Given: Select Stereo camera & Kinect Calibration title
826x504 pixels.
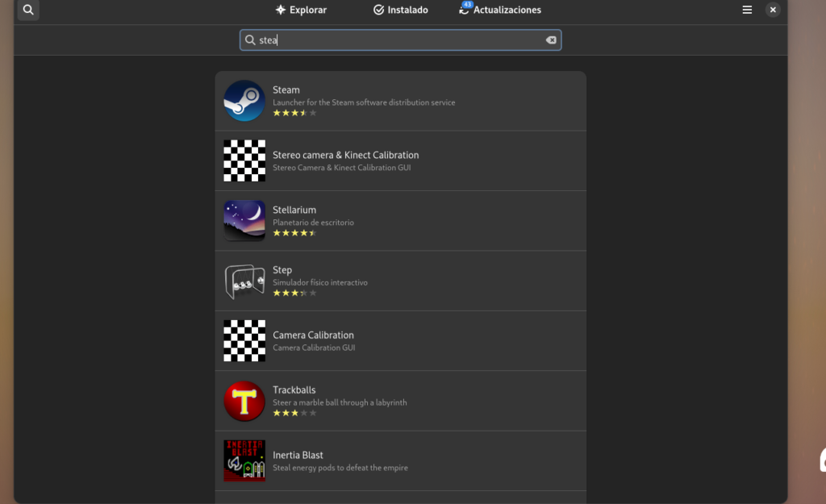Looking at the screenshot, I should tap(345, 155).
